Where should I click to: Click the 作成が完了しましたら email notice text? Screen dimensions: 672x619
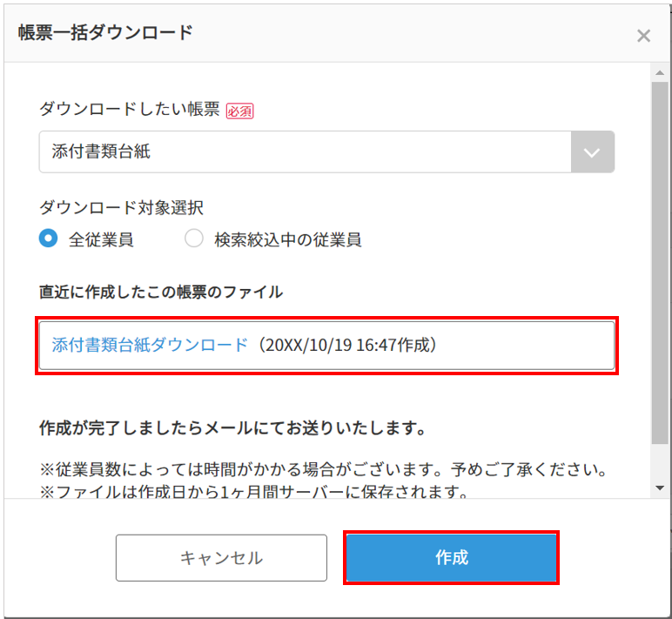click(x=232, y=429)
